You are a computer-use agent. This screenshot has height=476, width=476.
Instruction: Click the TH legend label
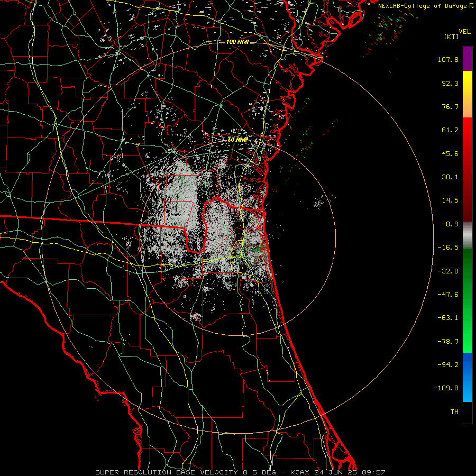point(454,412)
